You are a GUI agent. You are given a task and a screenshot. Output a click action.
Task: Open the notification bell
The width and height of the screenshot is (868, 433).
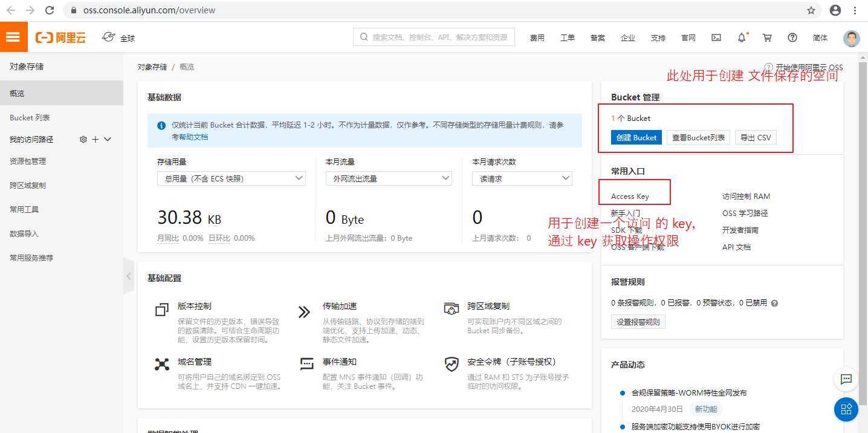[742, 37]
